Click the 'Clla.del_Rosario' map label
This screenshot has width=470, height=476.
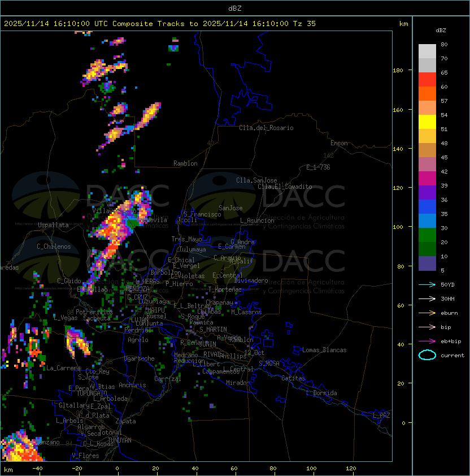pos(266,128)
